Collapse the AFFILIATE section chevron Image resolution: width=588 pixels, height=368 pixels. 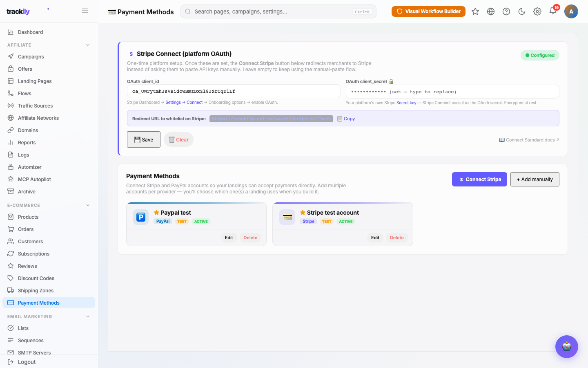pyautogui.click(x=88, y=45)
